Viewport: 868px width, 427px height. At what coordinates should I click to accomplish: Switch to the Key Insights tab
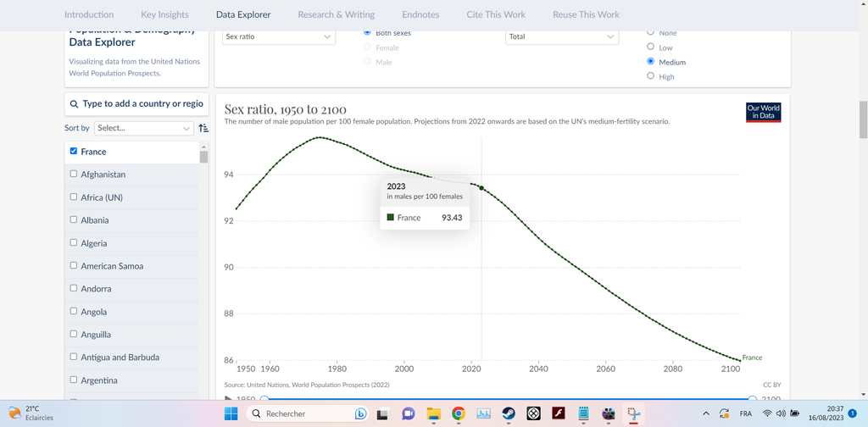pos(164,14)
